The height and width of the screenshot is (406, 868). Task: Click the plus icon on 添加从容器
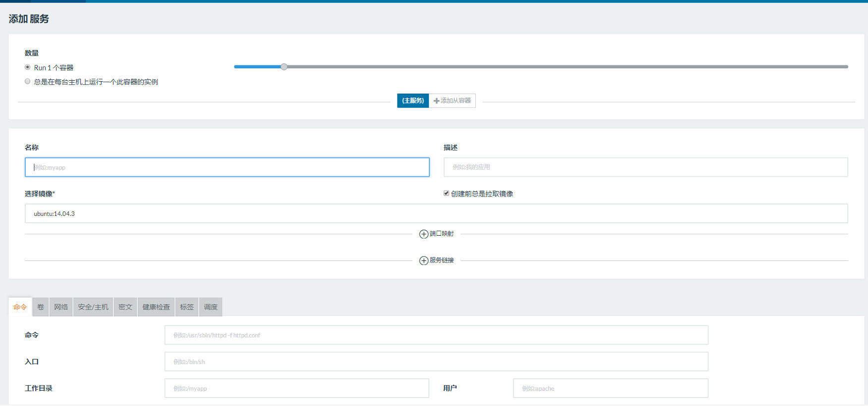[436, 101]
